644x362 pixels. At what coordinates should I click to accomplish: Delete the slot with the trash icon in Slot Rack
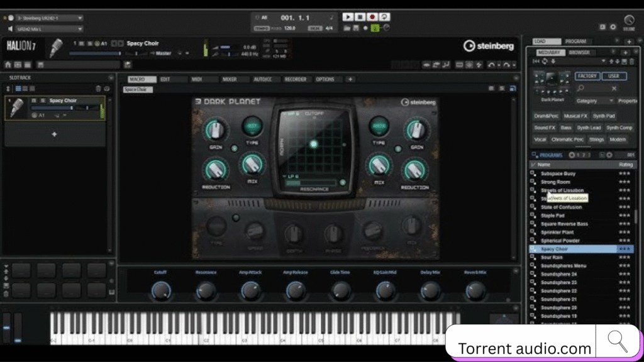(x=98, y=89)
